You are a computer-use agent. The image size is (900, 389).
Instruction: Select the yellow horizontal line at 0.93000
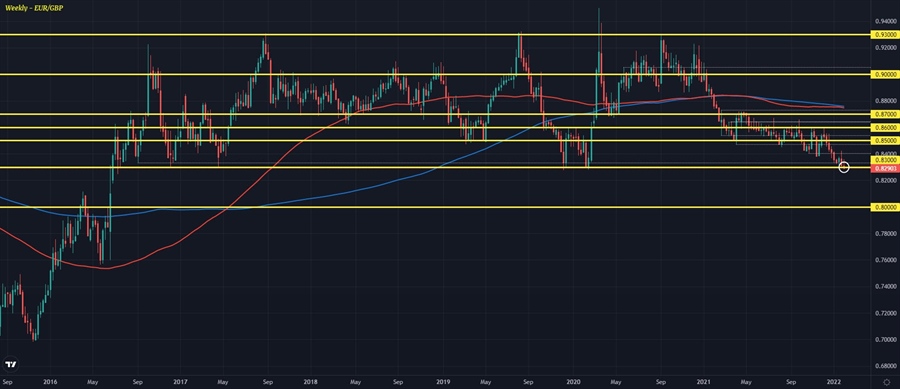coord(435,35)
